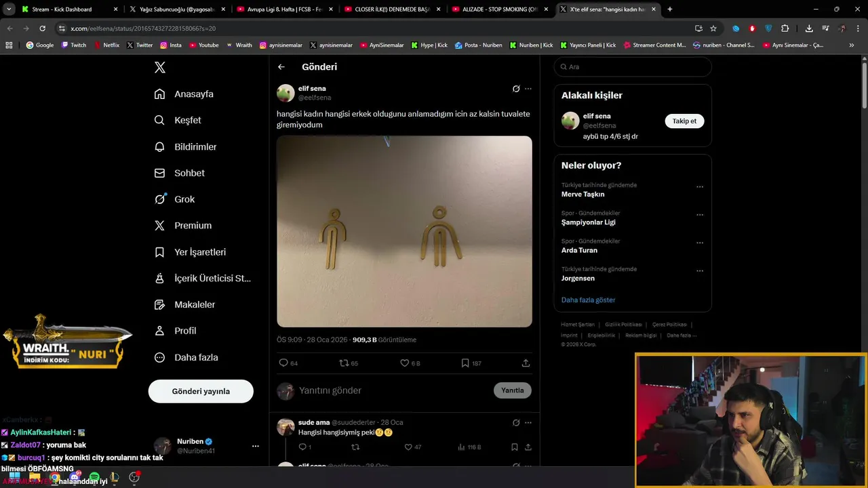
Task: Bookmark sude ama's comment
Action: (515, 447)
